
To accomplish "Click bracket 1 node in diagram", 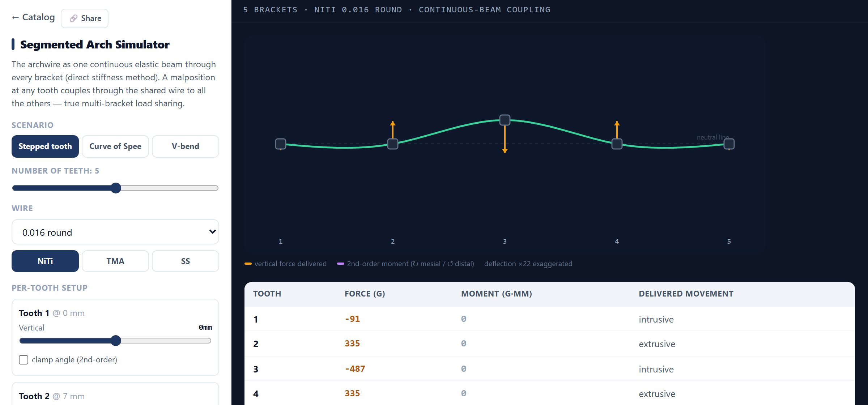I will pyautogui.click(x=281, y=144).
